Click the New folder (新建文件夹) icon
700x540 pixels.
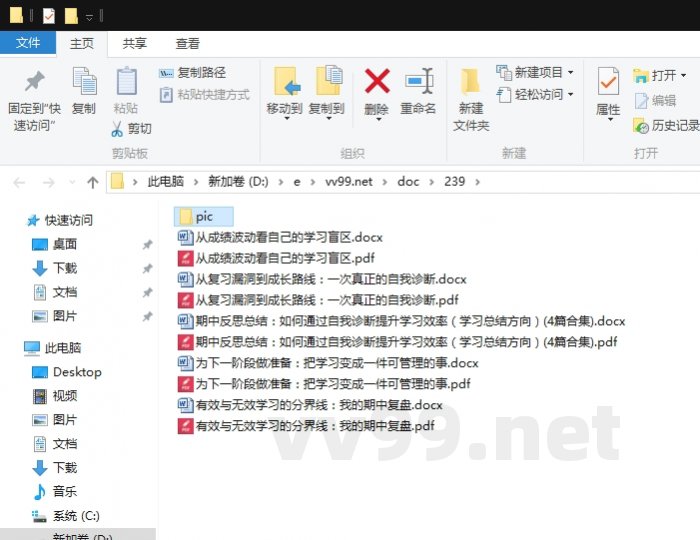(471, 81)
